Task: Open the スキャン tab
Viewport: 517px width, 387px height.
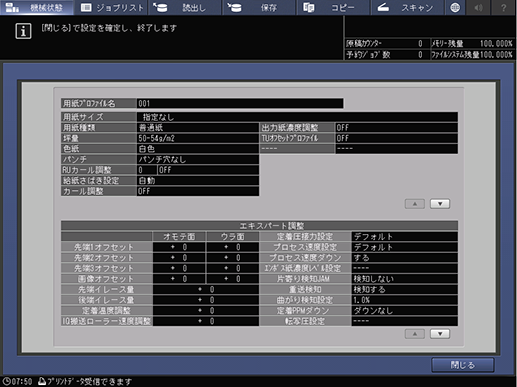Action: [407, 7]
